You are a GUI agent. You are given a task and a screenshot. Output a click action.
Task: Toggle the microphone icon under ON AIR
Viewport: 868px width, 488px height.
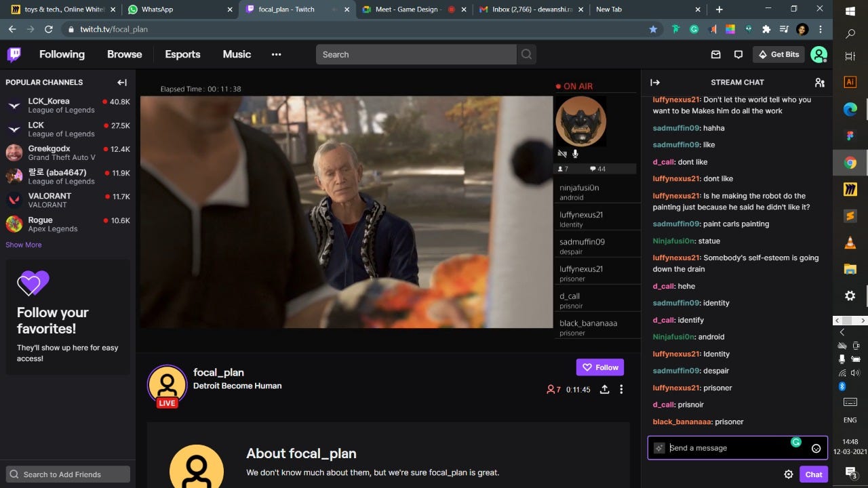click(575, 155)
